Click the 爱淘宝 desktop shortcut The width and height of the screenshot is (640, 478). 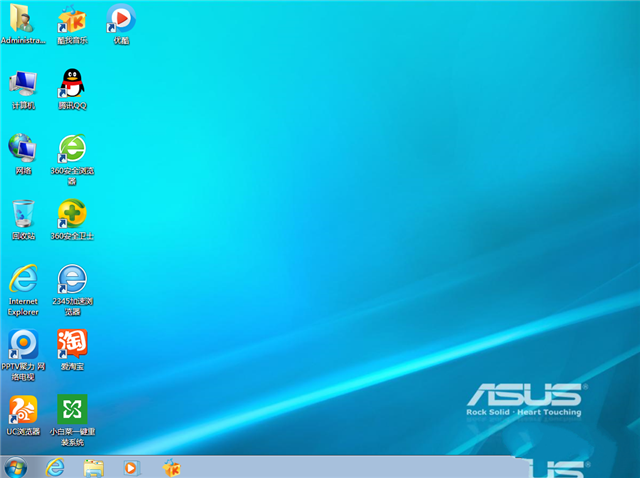click(x=72, y=344)
